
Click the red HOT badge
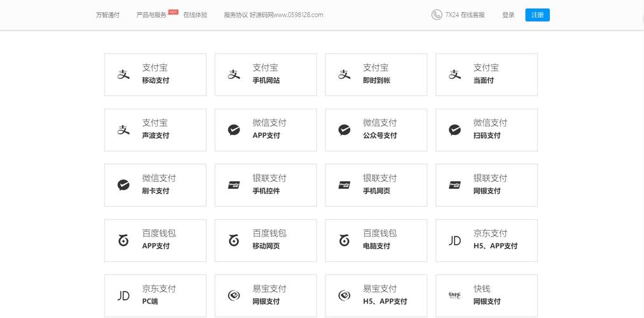[174, 12]
